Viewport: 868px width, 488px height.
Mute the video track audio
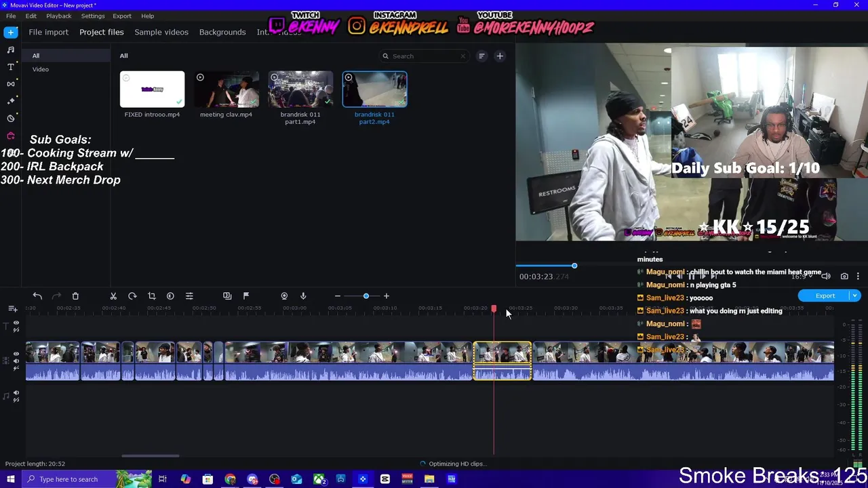point(16,361)
